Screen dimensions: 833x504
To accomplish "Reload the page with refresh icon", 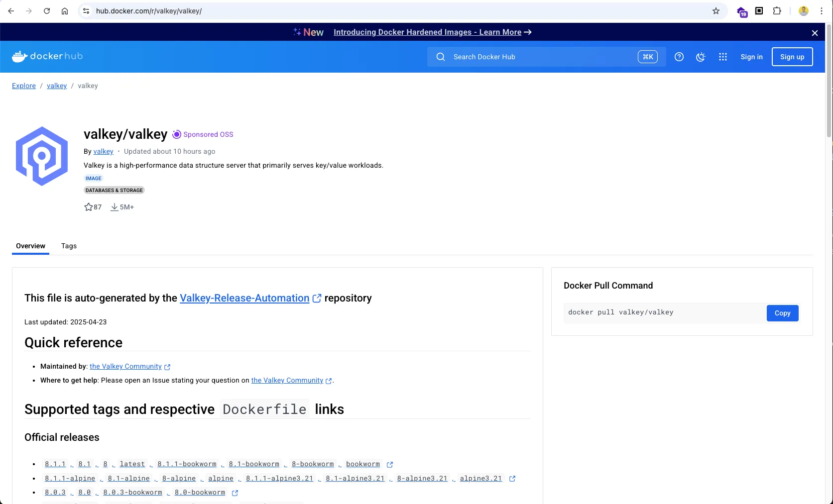I will click(x=47, y=11).
